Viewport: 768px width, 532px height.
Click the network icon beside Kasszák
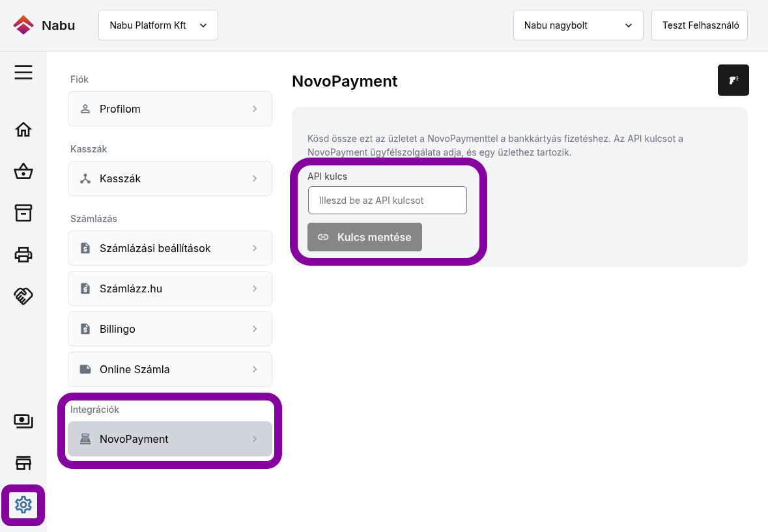pos(85,178)
